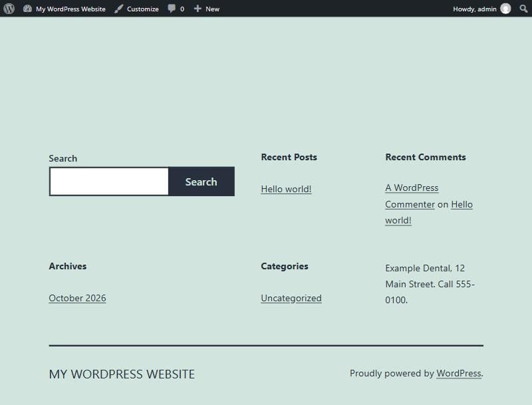Open the Customize link in admin bar
This screenshot has height=405, width=532.
pos(136,9)
